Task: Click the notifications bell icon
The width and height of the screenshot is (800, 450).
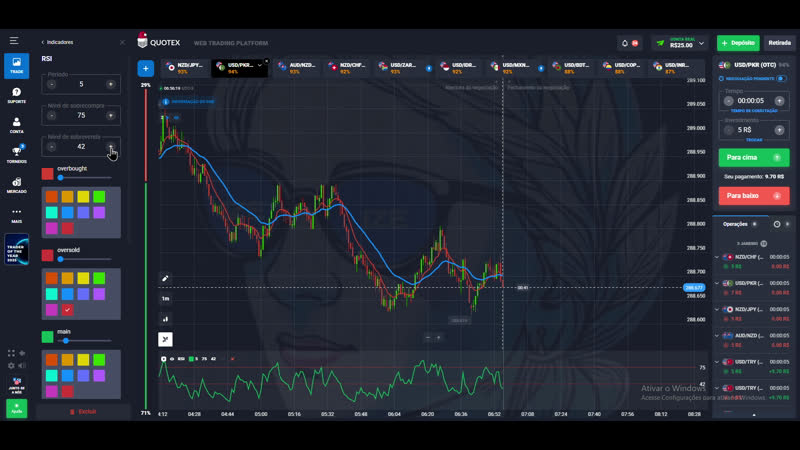Action: point(625,43)
